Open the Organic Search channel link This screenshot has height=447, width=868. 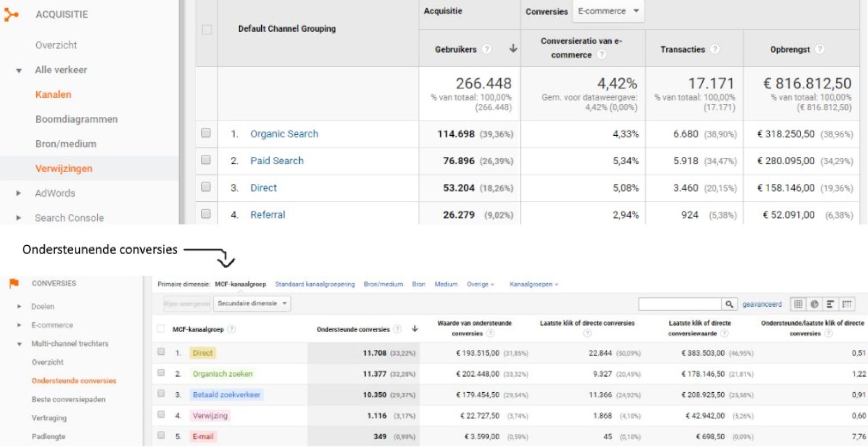[x=284, y=134]
